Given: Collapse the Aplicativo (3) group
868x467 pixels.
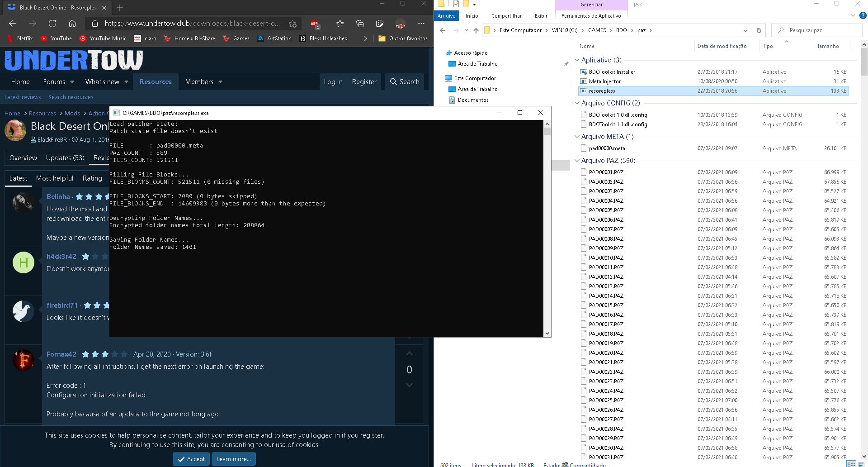Looking at the screenshot, I should [577, 60].
